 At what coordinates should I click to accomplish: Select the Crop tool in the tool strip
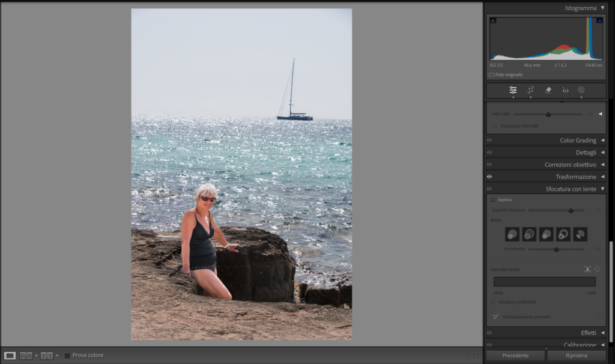click(x=531, y=90)
